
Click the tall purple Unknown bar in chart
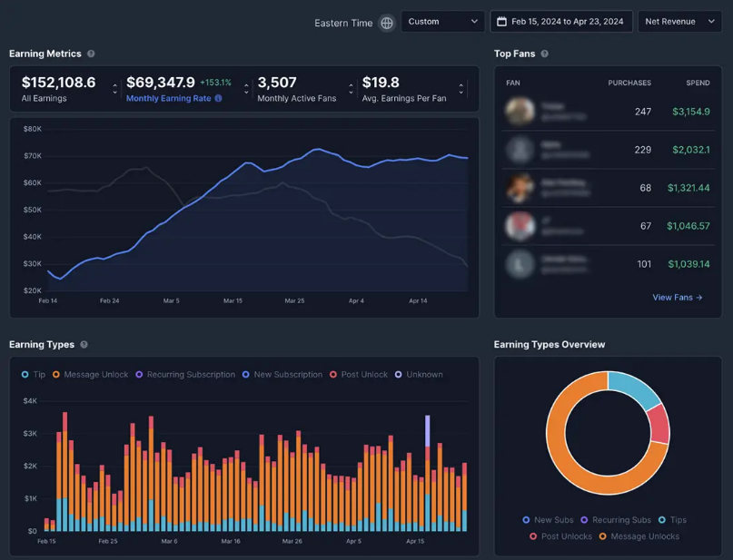(428, 430)
